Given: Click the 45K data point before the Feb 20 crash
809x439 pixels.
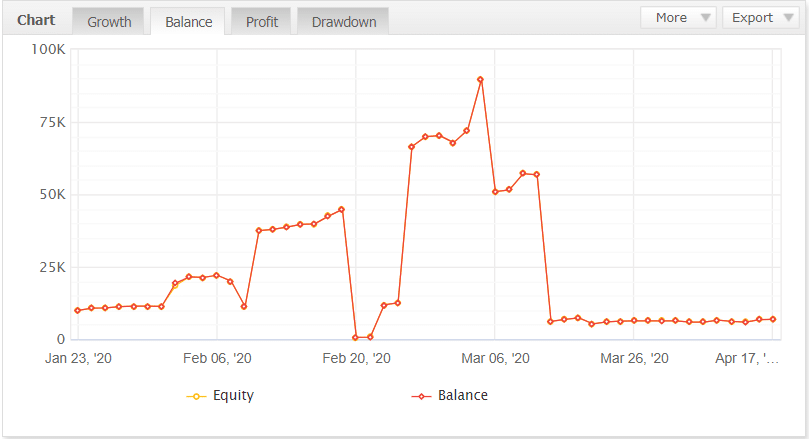Looking at the screenshot, I should (x=341, y=209).
